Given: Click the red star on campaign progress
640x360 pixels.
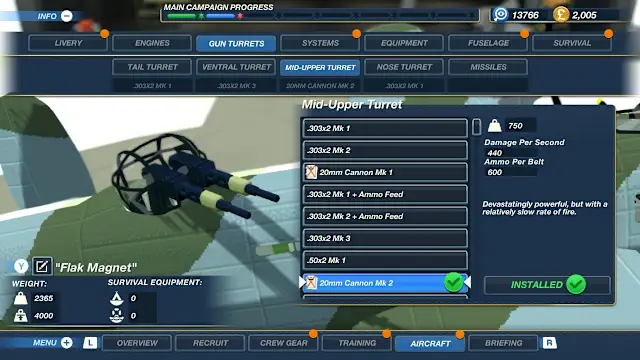Looking at the screenshot, I should 240,16.
